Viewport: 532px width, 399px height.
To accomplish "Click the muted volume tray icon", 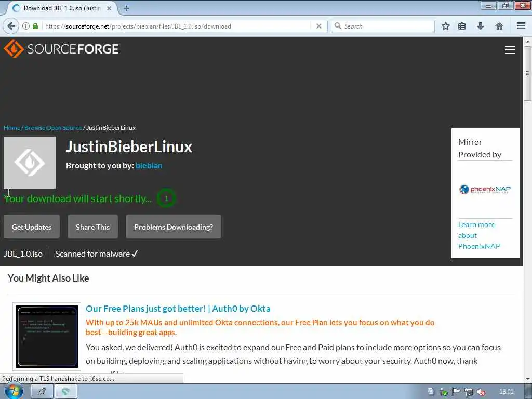I will click(x=481, y=392).
